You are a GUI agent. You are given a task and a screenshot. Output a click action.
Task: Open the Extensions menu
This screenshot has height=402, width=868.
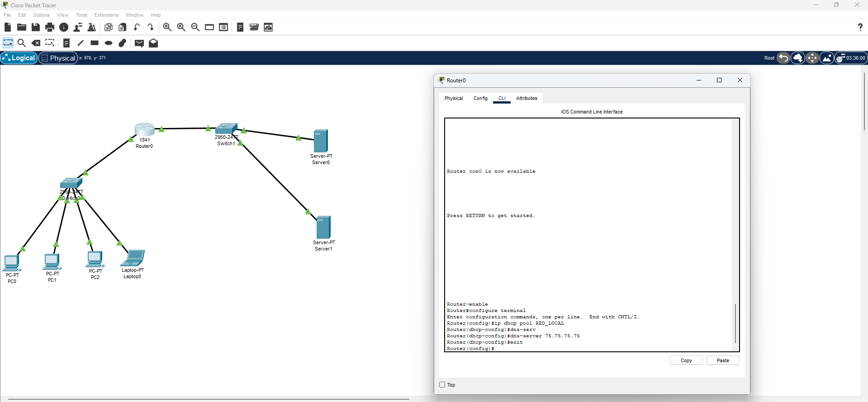coord(106,15)
